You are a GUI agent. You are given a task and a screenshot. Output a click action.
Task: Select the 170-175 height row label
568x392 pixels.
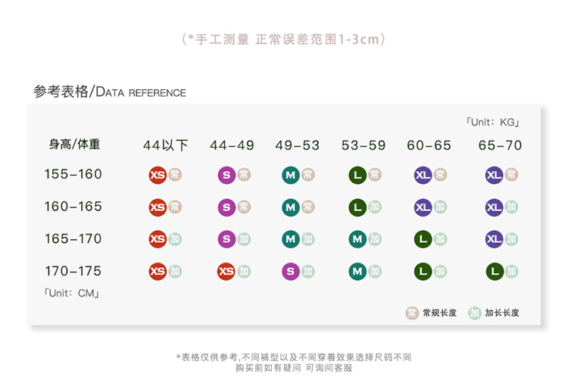pos(73,271)
